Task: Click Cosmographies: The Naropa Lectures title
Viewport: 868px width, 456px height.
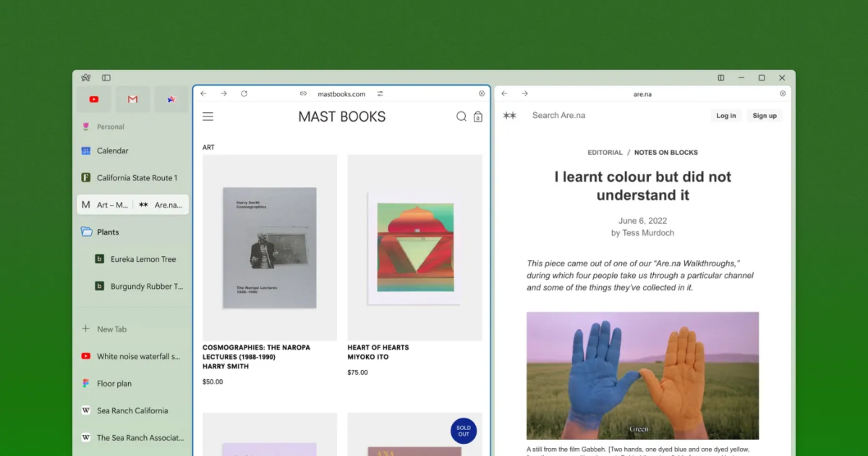Action: pos(256,352)
